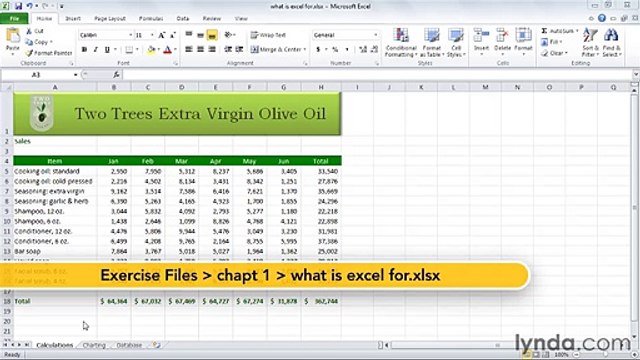Align text right
Image resolution: width=640 pixels, height=360 pixels.
pyautogui.click(x=212, y=49)
